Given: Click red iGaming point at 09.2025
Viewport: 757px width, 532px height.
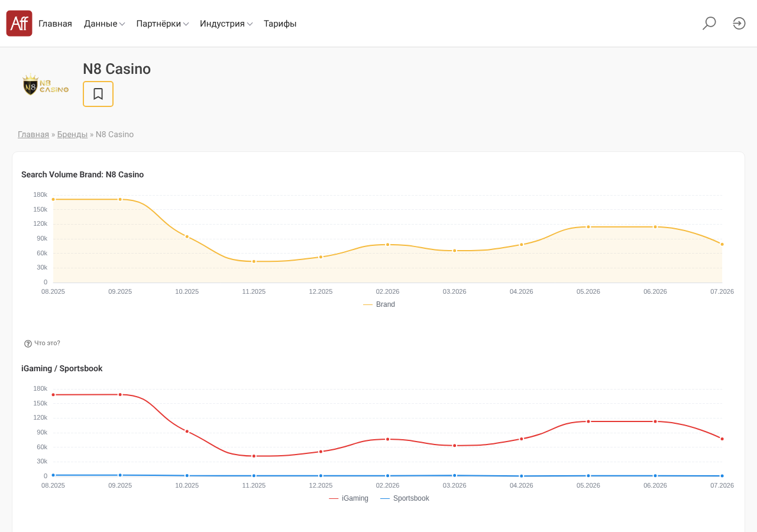Looking at the screenshot, I should pyautogui.click(x=120, y=394).
